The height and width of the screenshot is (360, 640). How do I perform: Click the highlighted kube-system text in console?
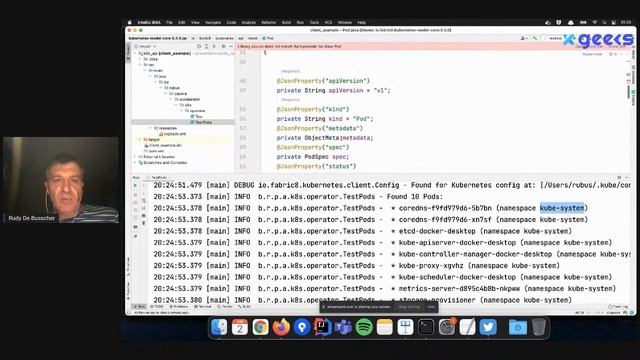[562, 208]
